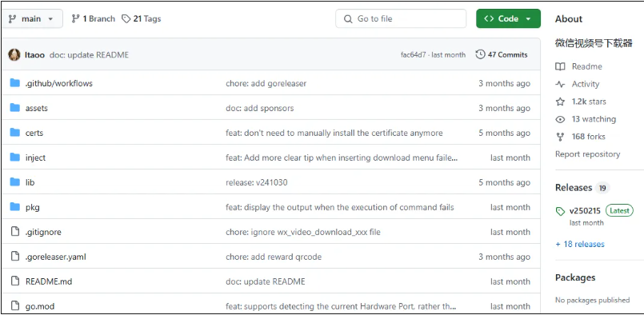Open commit fac64d7 hash link
Viewport: 644px width, 315px height.
click(x=413, y=55)
